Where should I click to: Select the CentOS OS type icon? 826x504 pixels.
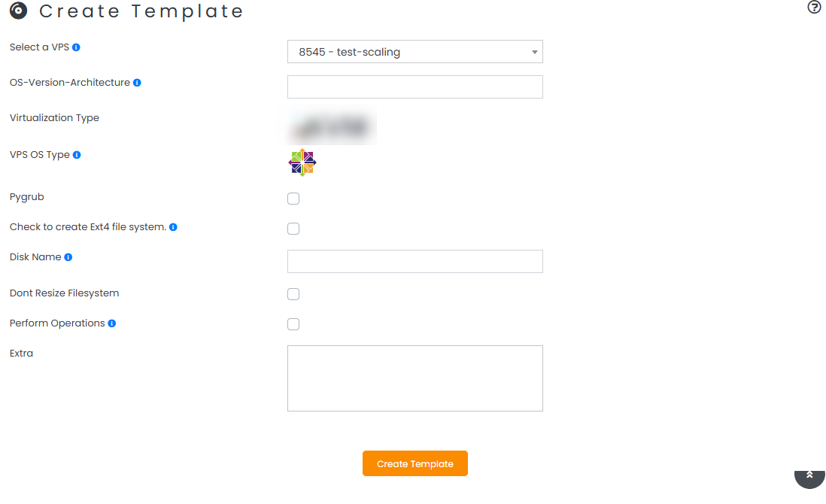pos(302,162)
